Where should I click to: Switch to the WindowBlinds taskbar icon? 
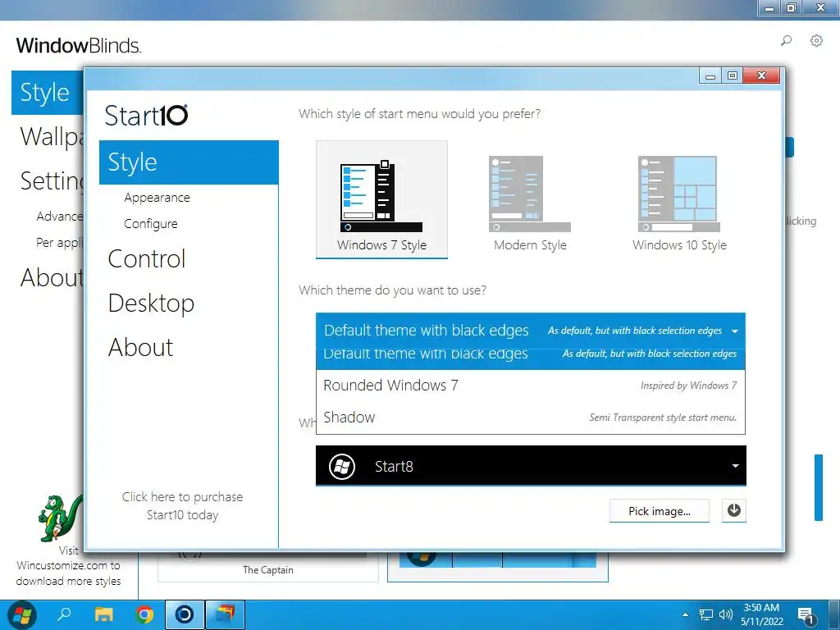pyautogui.click(x=225, y=614)
